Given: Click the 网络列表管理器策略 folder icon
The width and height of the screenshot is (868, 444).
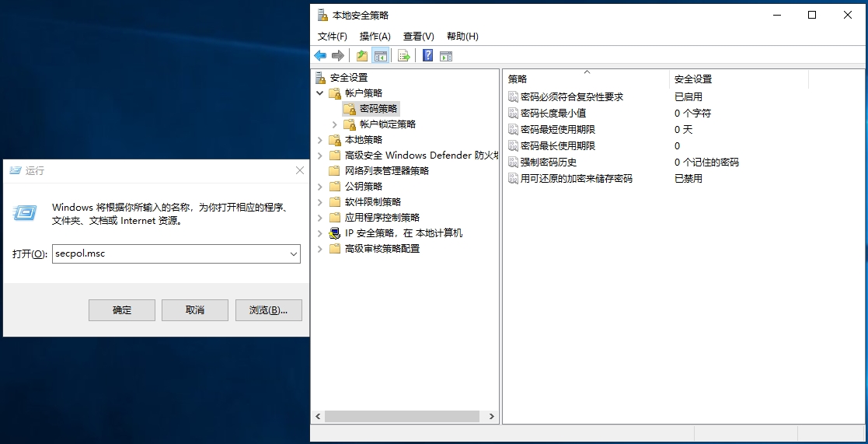Looking at the screenshot, I should point(335,170).
